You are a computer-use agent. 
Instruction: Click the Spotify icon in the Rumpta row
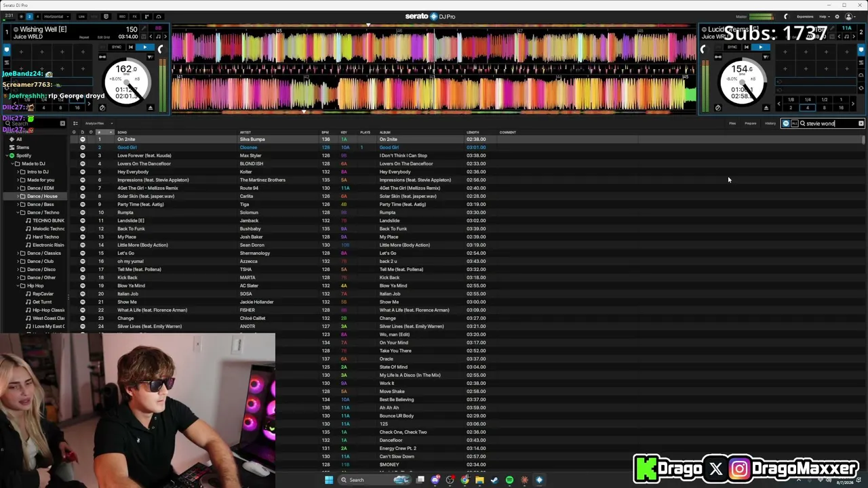pyautogui.click(x=83, y=212)
